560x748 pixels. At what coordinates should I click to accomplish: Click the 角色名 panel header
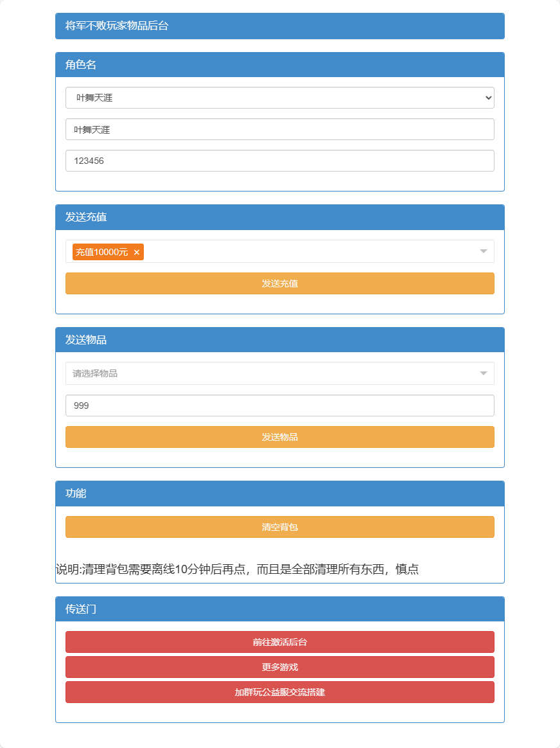(x=280, y=65)
